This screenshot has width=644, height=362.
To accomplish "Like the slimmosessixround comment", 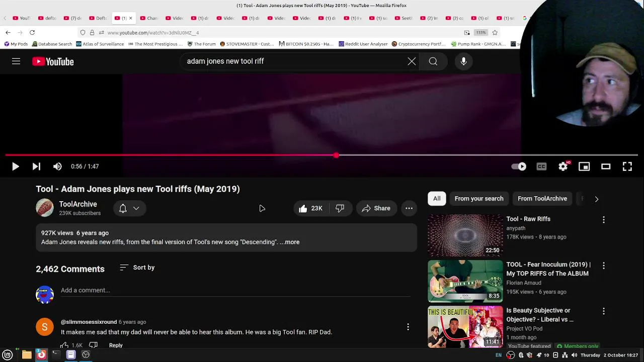I will (x=64, y=345).
